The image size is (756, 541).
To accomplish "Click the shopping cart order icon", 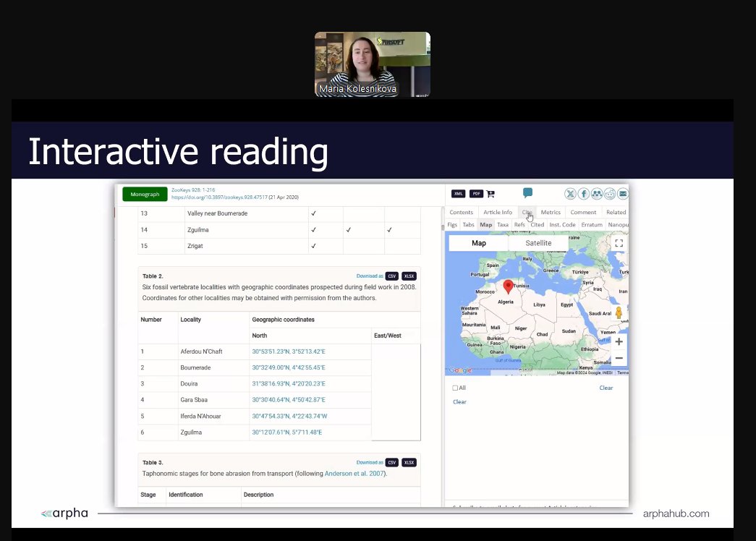I will click(490, 194).
